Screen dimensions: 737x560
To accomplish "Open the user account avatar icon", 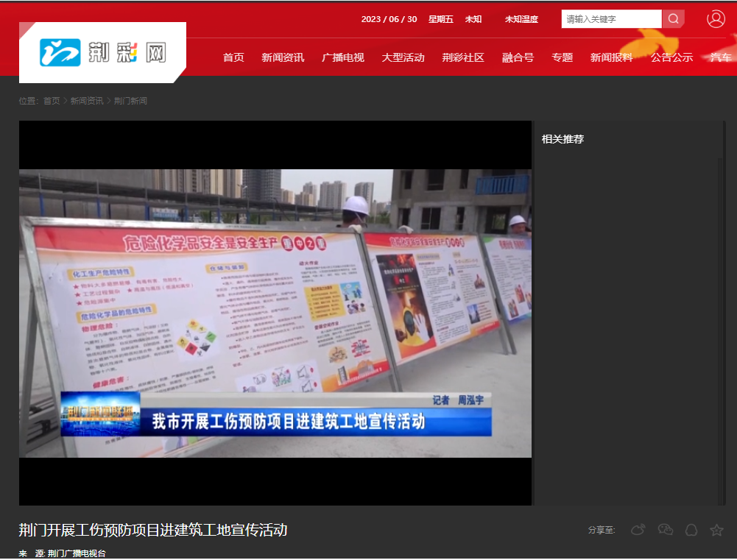I will (714, 18).
